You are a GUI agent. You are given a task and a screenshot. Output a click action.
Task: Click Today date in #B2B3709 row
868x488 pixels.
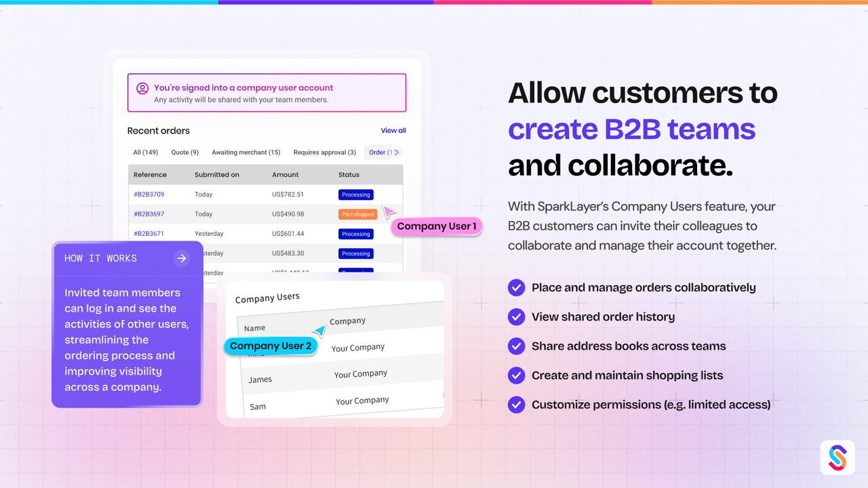pos(203,195)
